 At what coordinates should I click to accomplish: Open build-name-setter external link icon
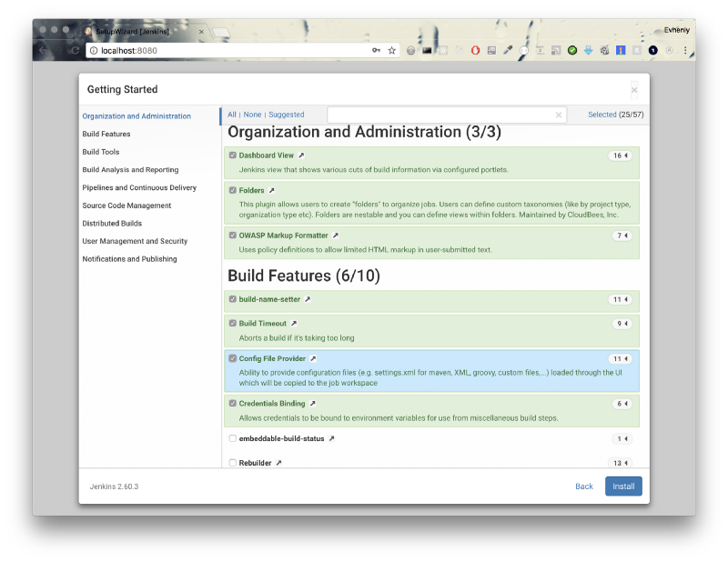pyautogui.click(x=308, y=299)
